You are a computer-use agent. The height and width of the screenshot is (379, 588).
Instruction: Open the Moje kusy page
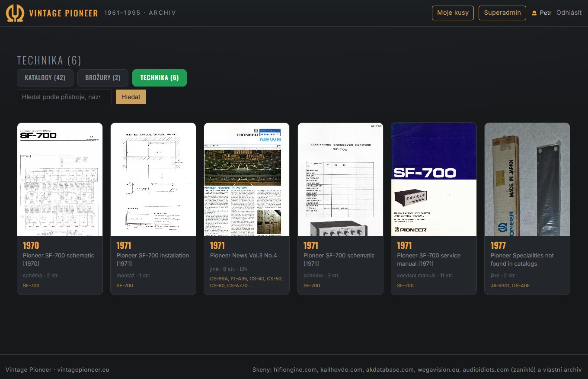453,13
